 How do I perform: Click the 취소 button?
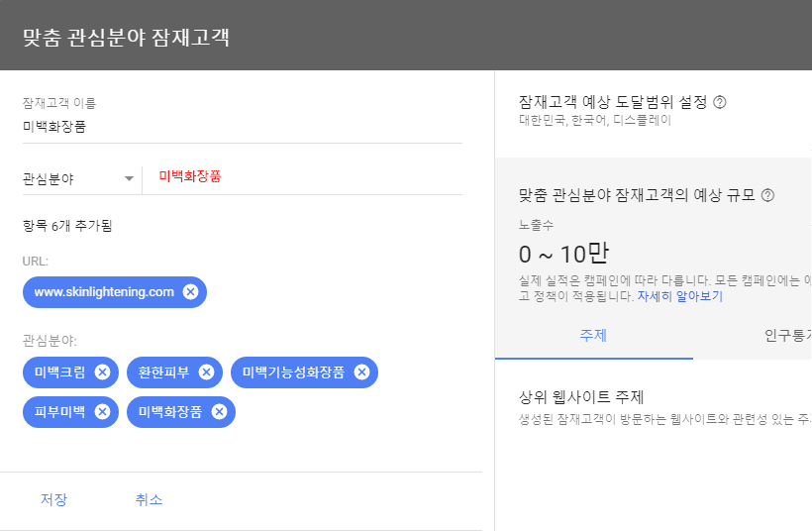pos(149,499)
